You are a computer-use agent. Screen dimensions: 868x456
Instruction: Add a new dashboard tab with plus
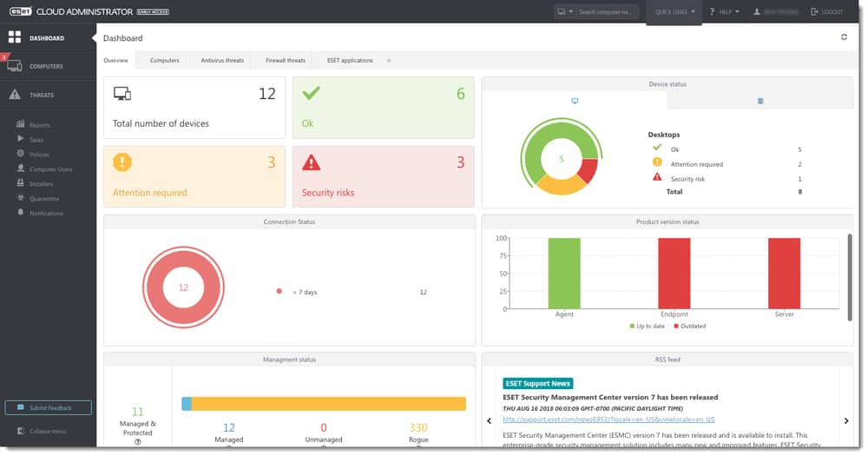389,61
